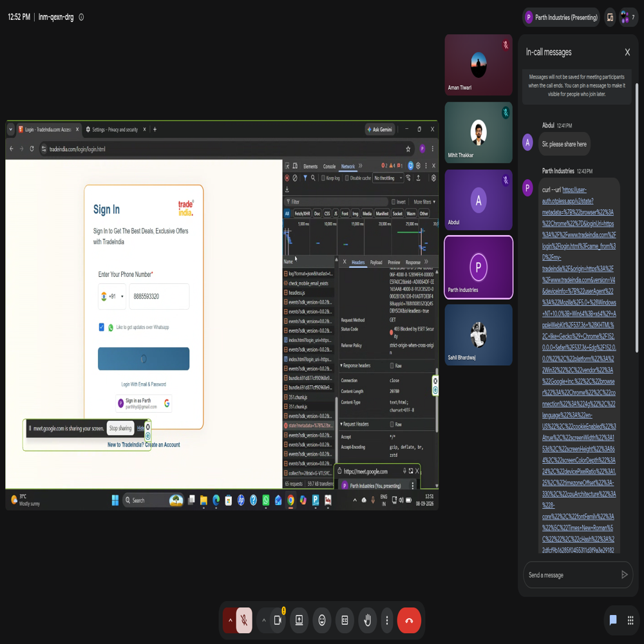Unmute the microphone in call controls
Screen dimensions: 644x644
point(244,620)
